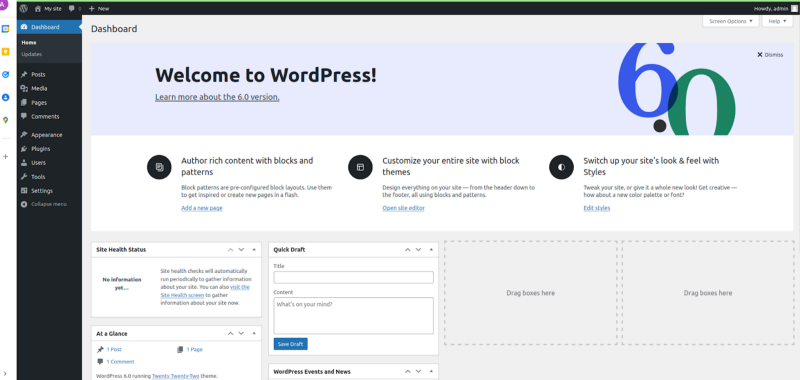Viewport: 800px width, 380px height.
Task: Click the Tools wrench icon
Action: (x=24, y=176)
